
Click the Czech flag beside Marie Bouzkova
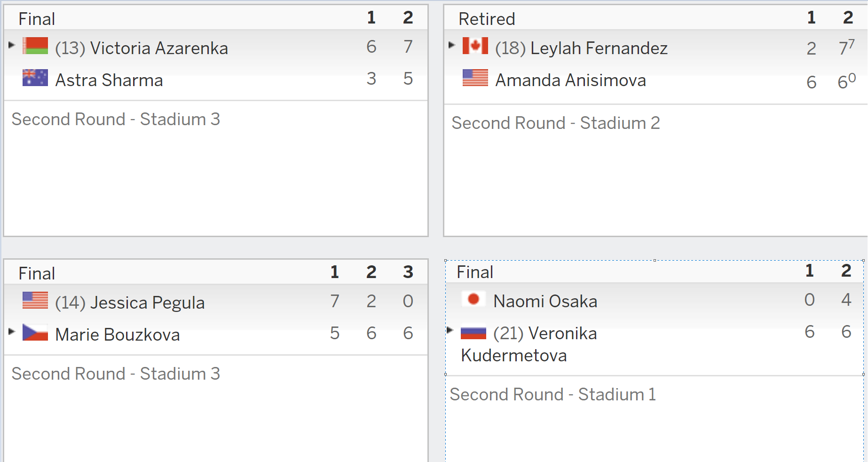point(35,333)
